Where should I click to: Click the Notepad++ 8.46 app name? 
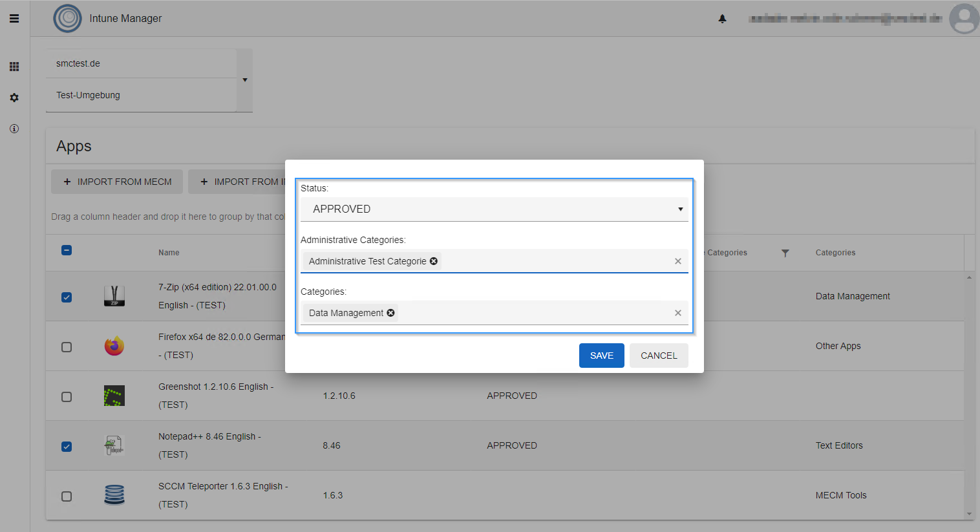click(209, 445)
